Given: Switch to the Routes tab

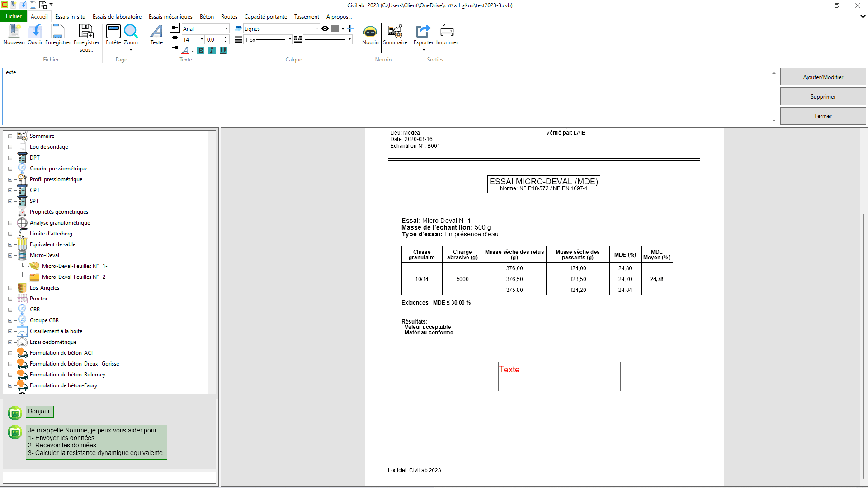Looking at the screenshot, I should point(229,17).
